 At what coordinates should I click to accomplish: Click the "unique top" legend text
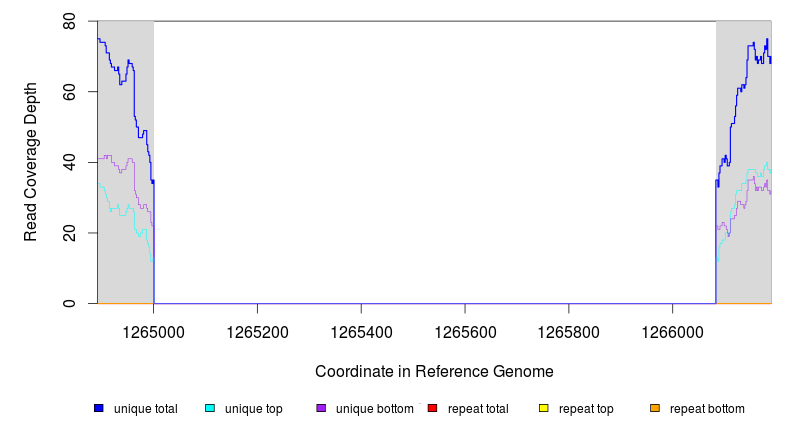253,409
